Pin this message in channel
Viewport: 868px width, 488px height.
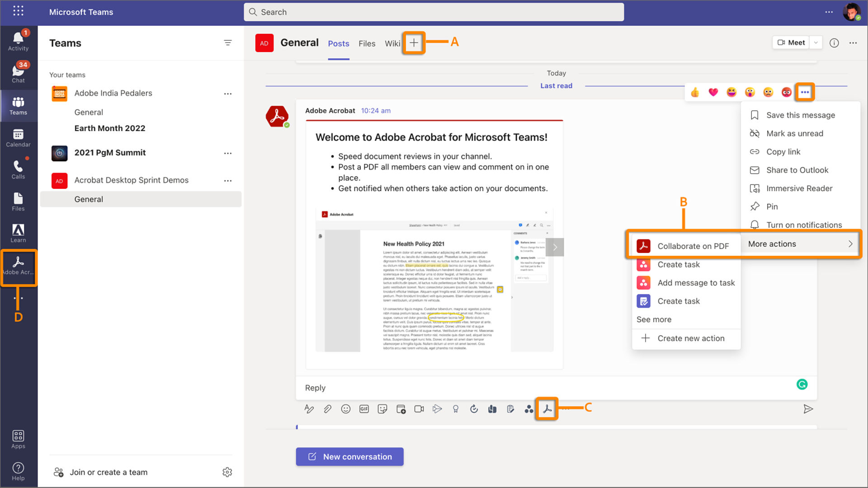[772, 206]
